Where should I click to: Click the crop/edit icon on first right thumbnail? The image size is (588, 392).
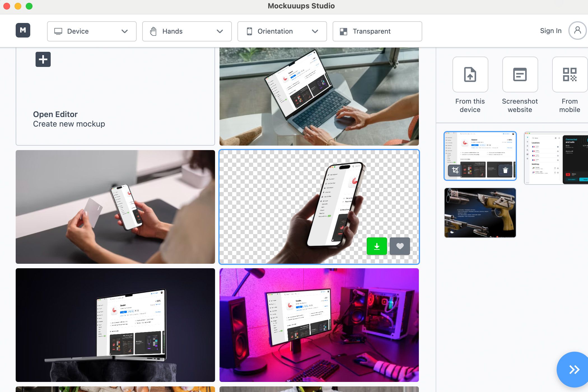click(x=455, y=170)
